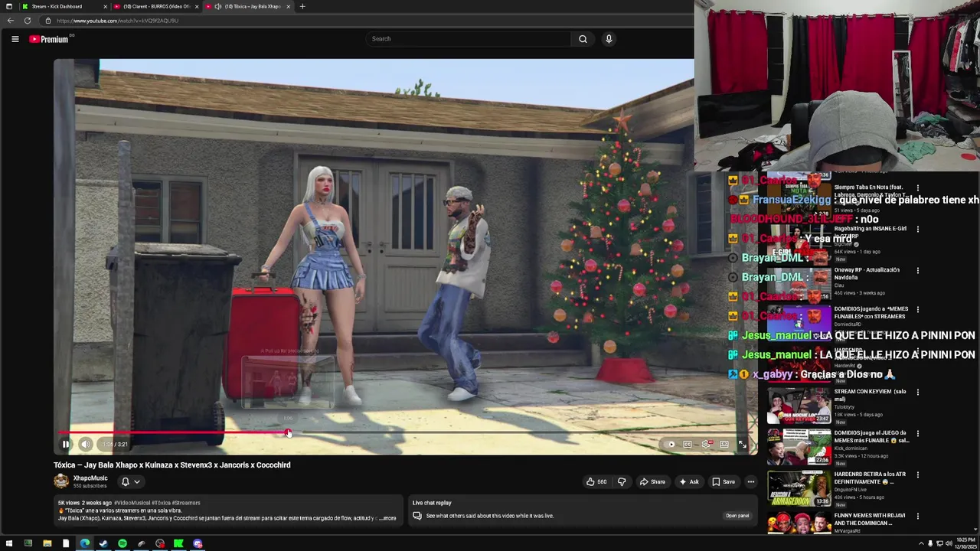Open the taskbar clock showing 10:25 PM
The width and height of the screenshot is (980, 551).
click(965, 544)
